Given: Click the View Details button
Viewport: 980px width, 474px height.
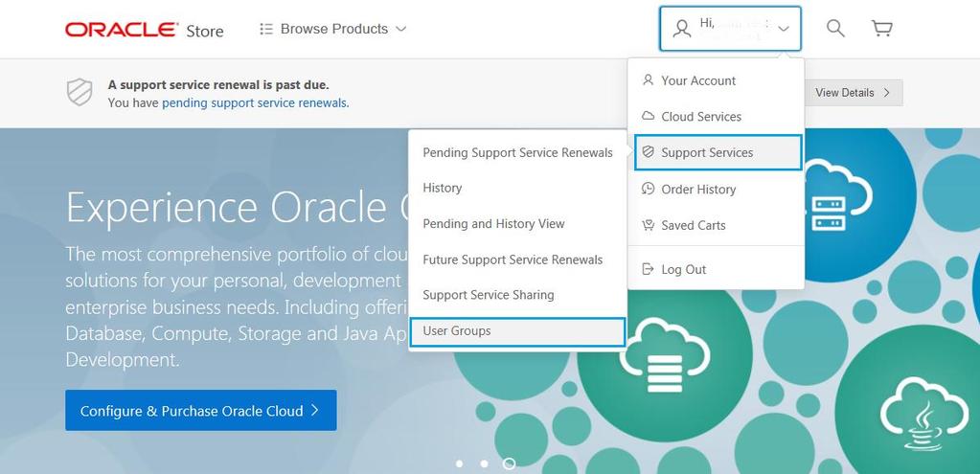Looking at the screenshot, I should [853, 93].
